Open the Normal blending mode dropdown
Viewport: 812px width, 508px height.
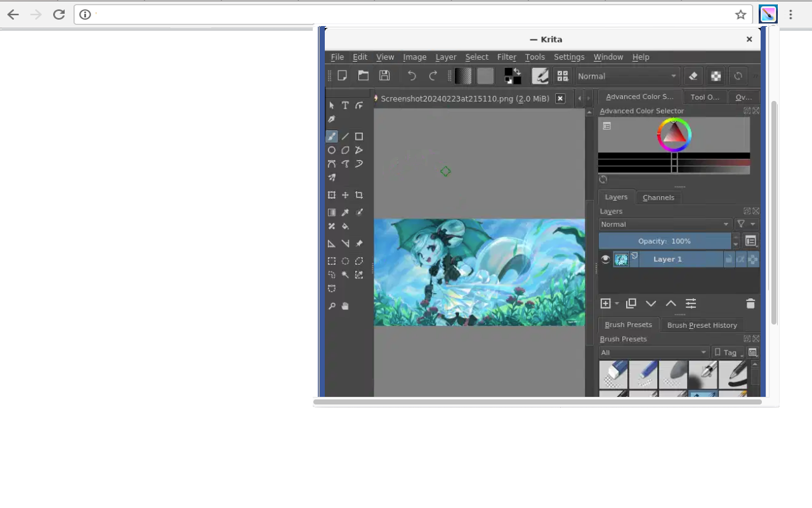pyautogui.click(x=627, y=76)
